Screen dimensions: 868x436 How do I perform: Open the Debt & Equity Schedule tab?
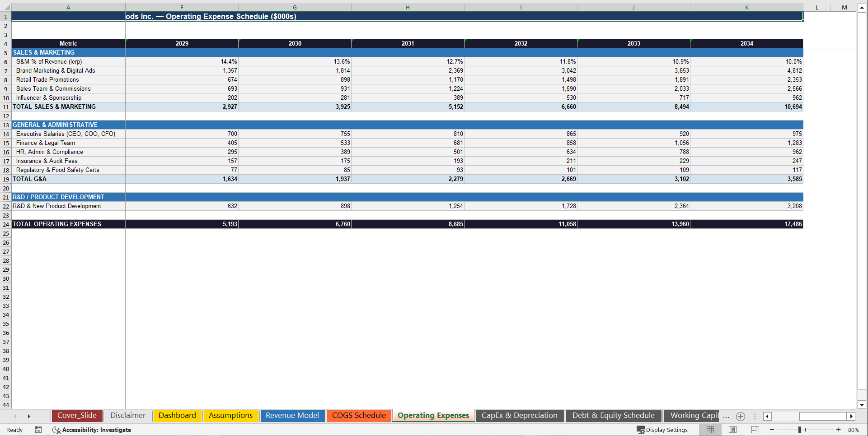tap(614, 416)
